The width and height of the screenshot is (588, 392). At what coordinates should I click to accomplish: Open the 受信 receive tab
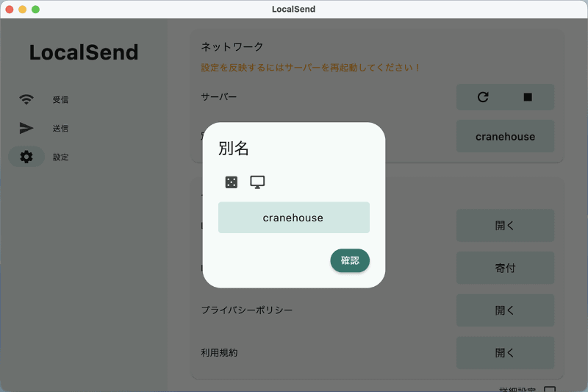[x=43, y=99]
